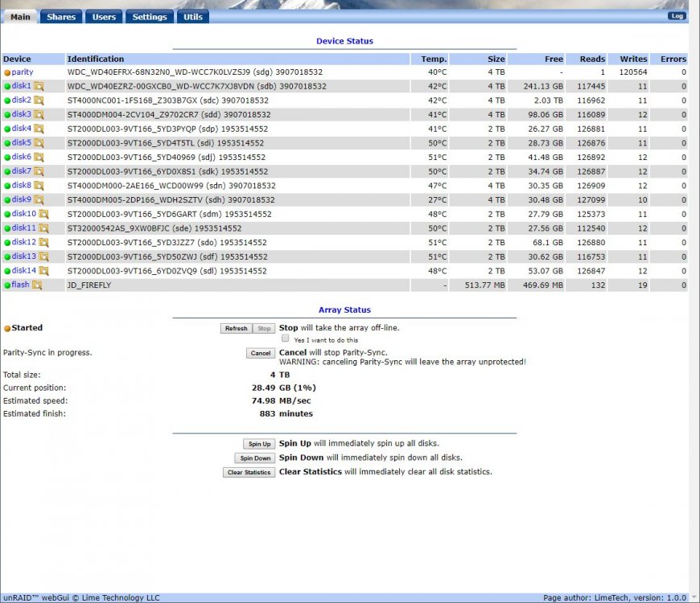Click the Clear Statistics button
This screenshot has width=700, height=603.
[249, 472]
